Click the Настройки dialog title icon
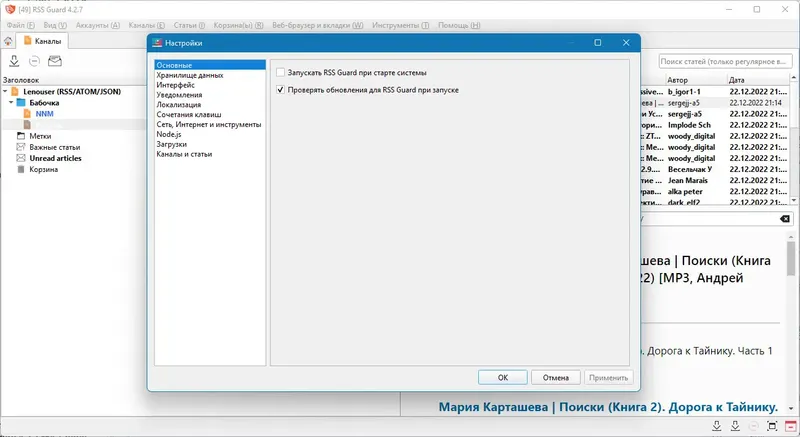 click(x=158, y=43)
